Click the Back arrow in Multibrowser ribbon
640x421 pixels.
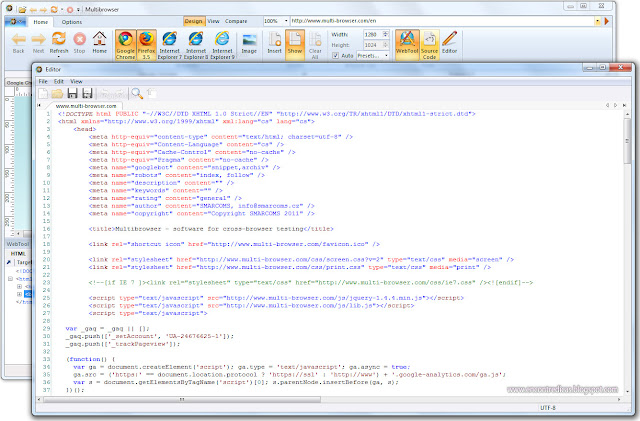[18, 40]
